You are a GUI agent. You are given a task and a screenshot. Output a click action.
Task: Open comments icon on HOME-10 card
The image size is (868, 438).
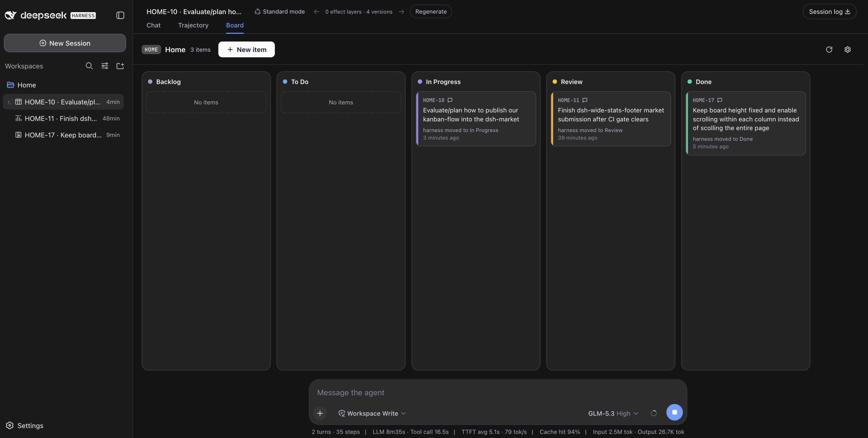point(450,100)
